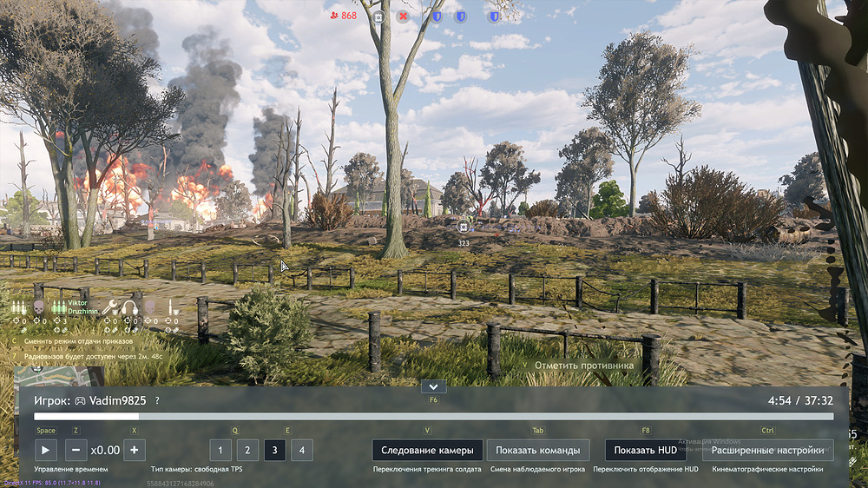This screenshot has width=868, height=488.
Task: Click the first blue shield point icon
Action: (437, 16)
